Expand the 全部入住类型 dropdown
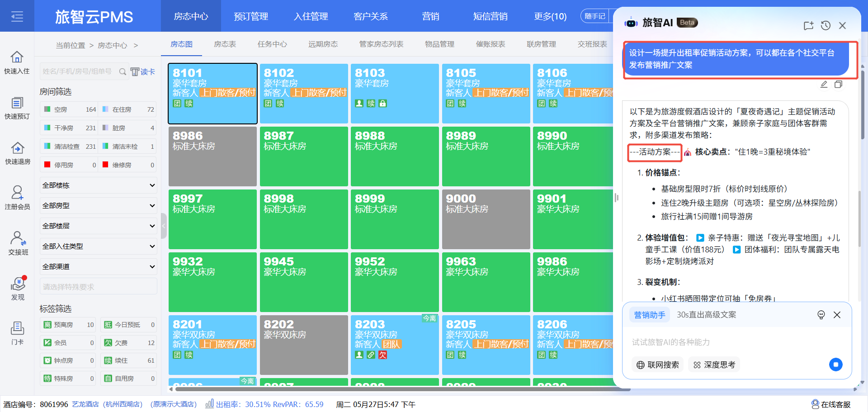The height and width of the screenshot is (412, 868). pos(99,246)
